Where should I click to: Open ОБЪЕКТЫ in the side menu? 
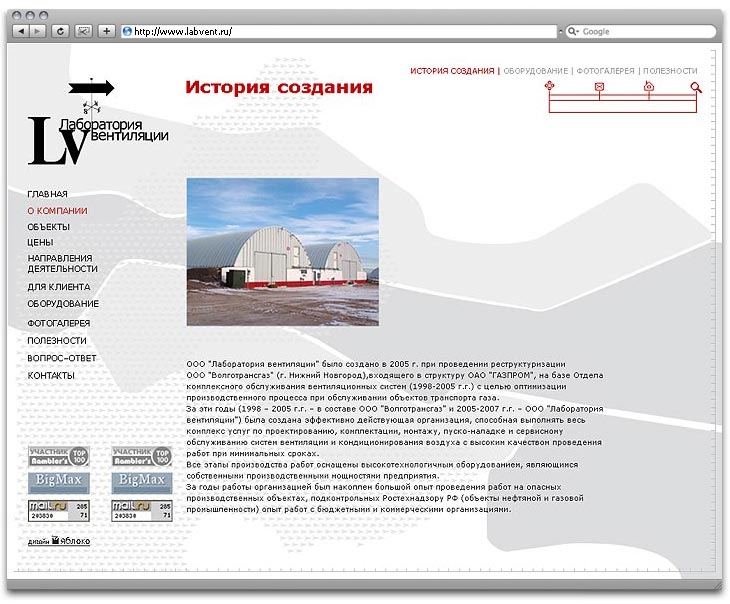pyautogui.click(x=48, y=227)
